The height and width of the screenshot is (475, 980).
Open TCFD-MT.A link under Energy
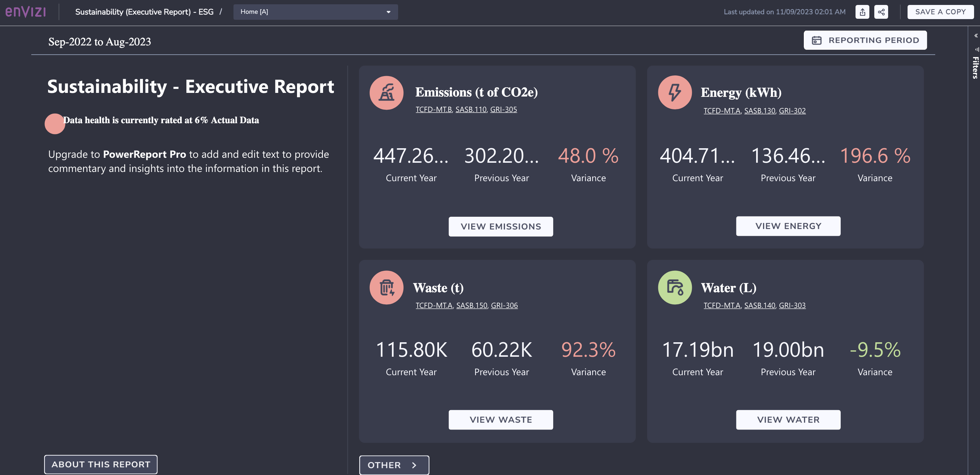pyautogui.click(x=722, y=111)
